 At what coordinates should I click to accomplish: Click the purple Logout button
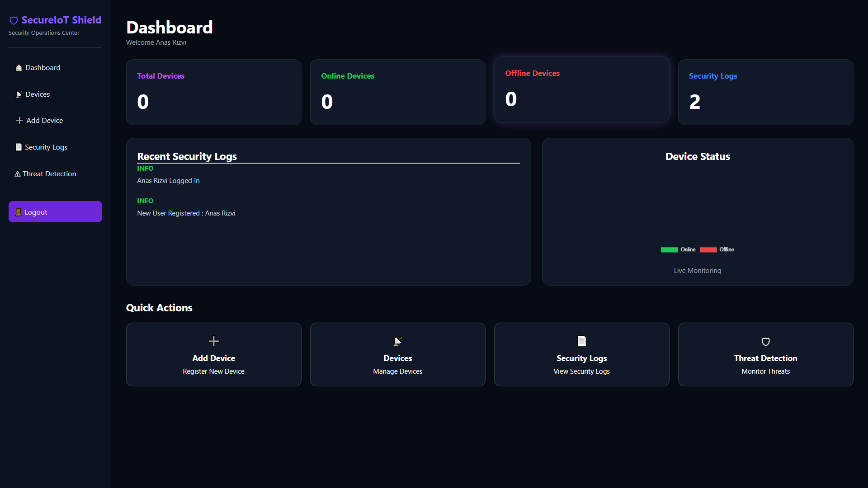click(x=55, y=212)
